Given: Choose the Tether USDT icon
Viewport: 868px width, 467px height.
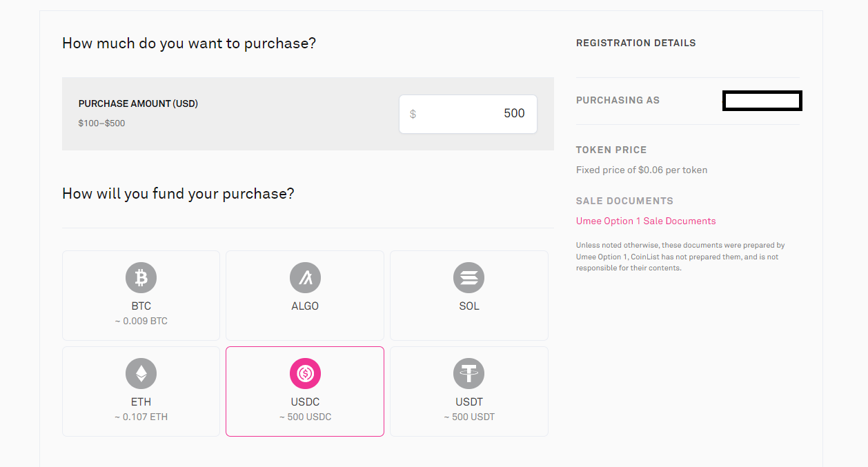Looking at the screenshot, I should click(469, 374).
